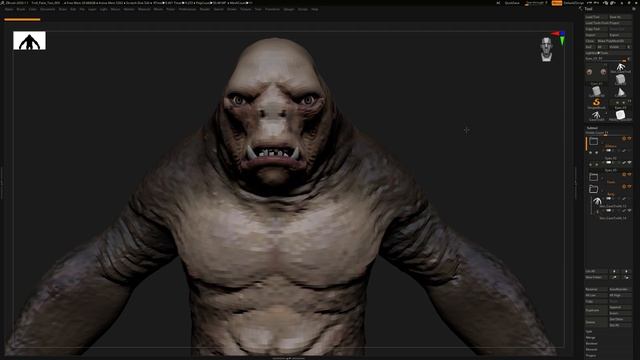Open the Document menu
This screenshot has width=640, height=360.
click(x=47, y=9)
